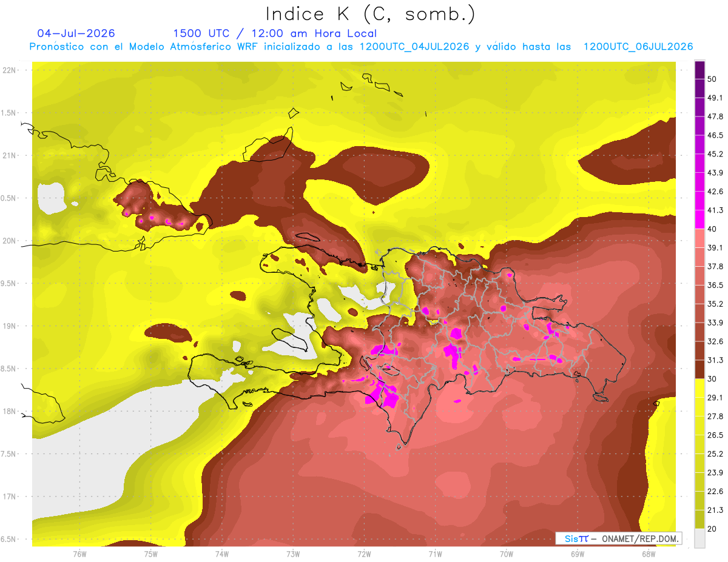The height and width of the screenshot is (562, 728).
Task: Click the longitude label '68W'
Action: [648, 554]
